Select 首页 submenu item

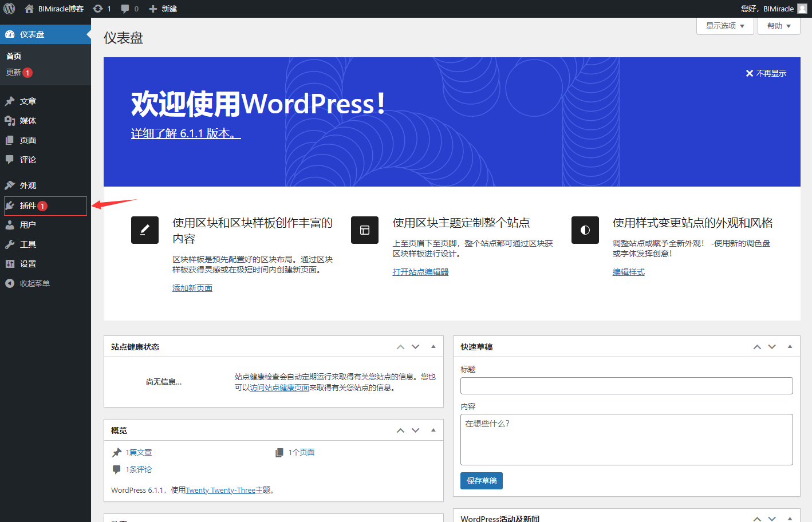click(14, 56)
